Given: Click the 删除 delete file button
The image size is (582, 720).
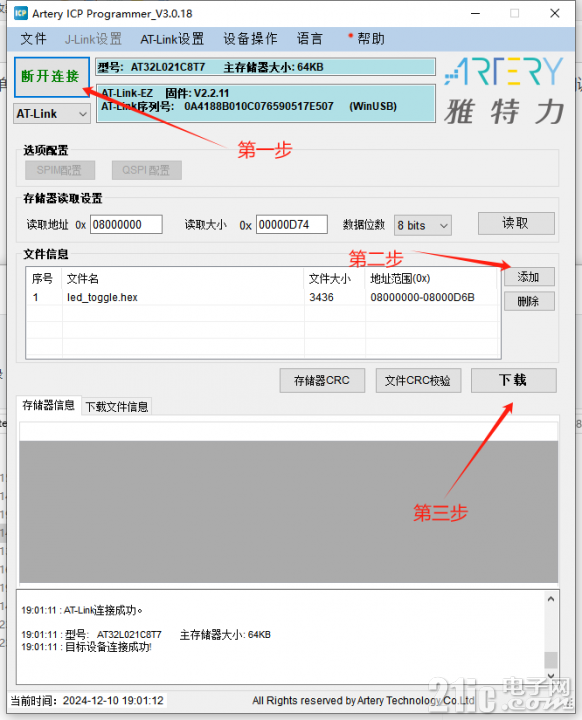Looking at the screenshot, I should click(x=529, y=302).
